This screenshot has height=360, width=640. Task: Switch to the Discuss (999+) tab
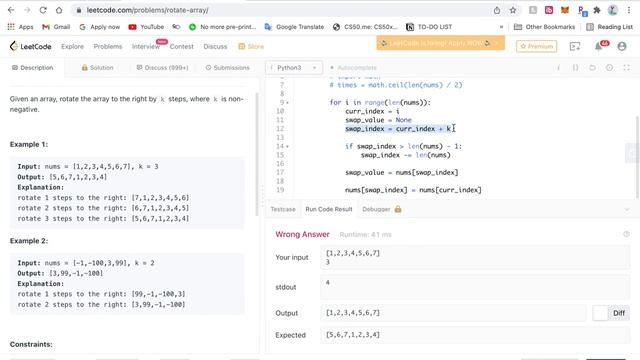[x=162, y=68]
